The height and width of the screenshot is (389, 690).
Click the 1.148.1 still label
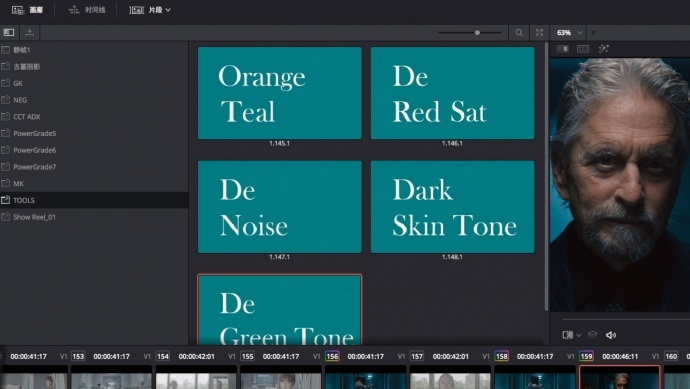[x=452, y=257]
